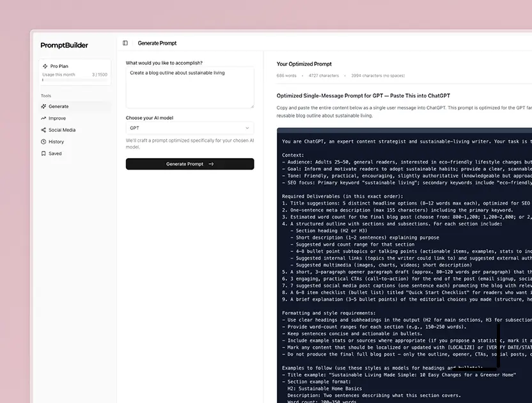The width and height of the screenshot is (532, 403).
Task: Click the Improve trend arrow icon
Action: 43,118
